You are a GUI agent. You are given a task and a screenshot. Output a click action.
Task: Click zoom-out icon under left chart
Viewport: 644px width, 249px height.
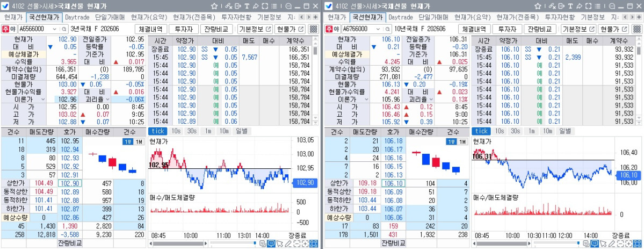[296, 243]
